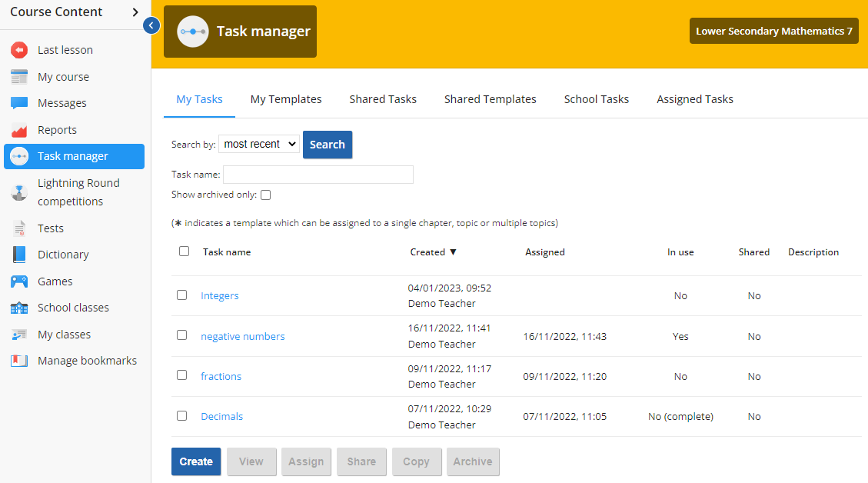Open the negative numbers task link
The width and height of the screenshot is (868, 483).
click(x=242, y=336)
